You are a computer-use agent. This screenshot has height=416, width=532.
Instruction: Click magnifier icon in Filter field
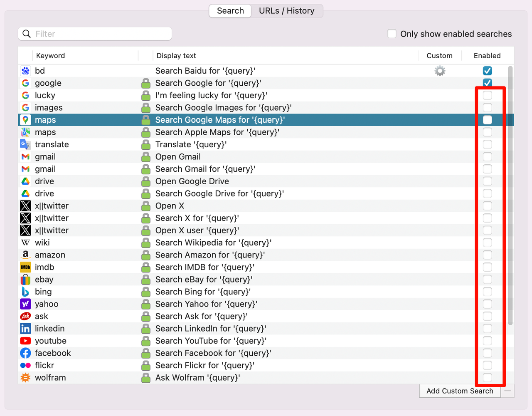(27, 34)
